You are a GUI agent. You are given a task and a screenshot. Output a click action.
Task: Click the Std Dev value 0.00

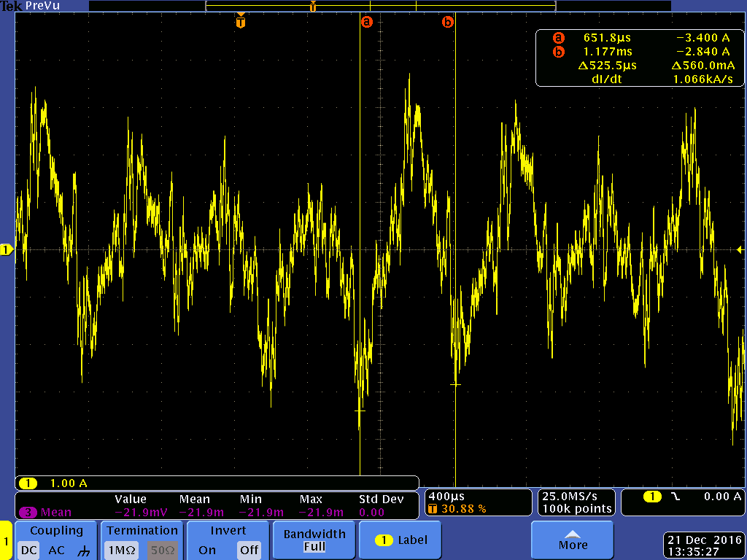(371, 513)
